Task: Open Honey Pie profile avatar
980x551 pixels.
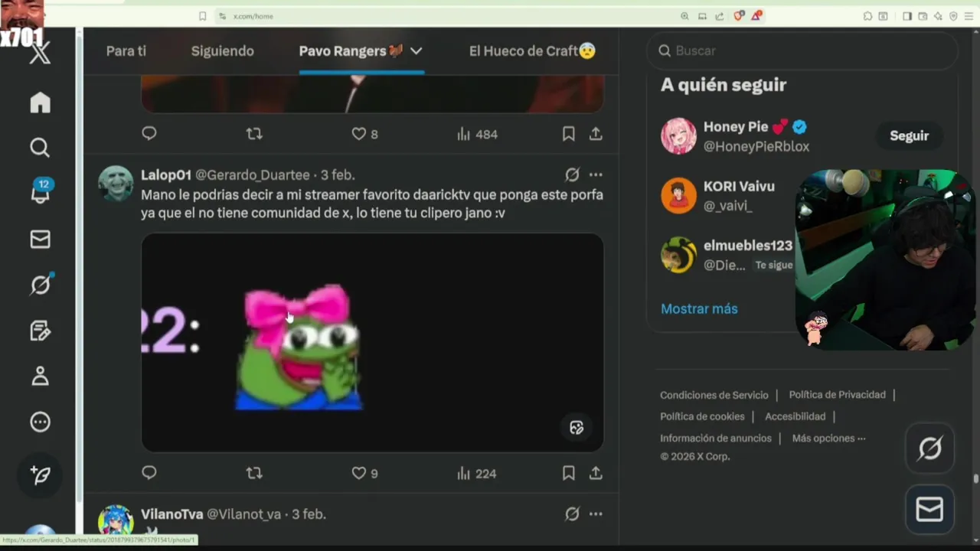Action: [x=678, y=136]
